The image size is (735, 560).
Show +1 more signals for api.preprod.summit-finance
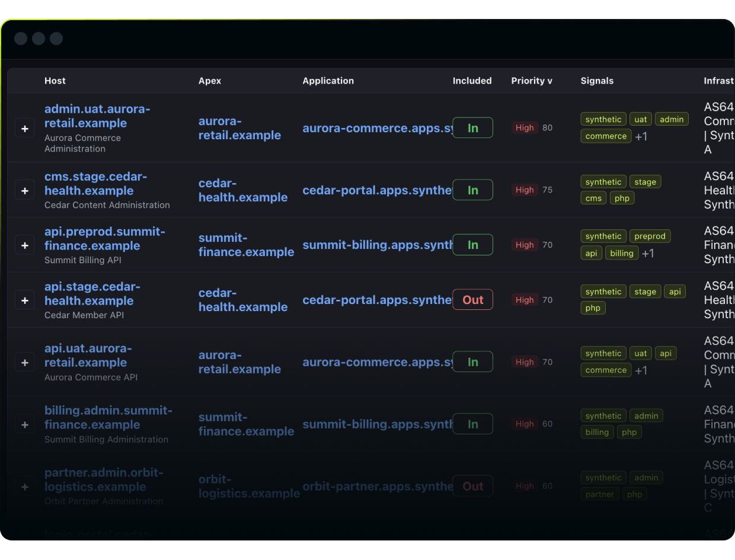(x=648, y=253)
